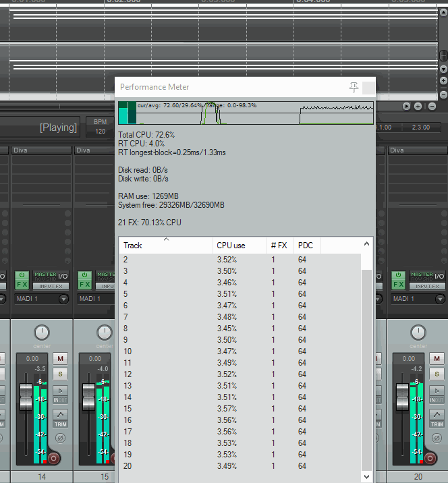Mute mixer track 20
The height and width of the screenshot is (483, 448).
point(437,359)
